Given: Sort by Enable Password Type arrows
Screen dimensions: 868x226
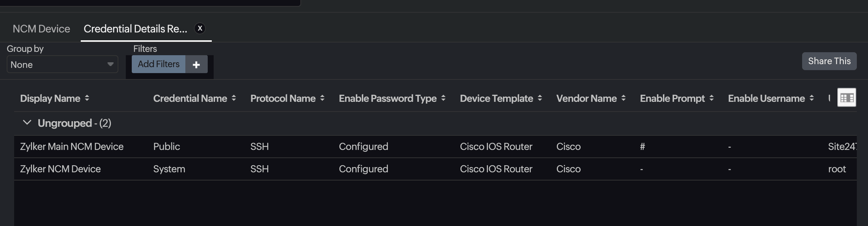Looking at the screenshot, I should tap(443, 98).
